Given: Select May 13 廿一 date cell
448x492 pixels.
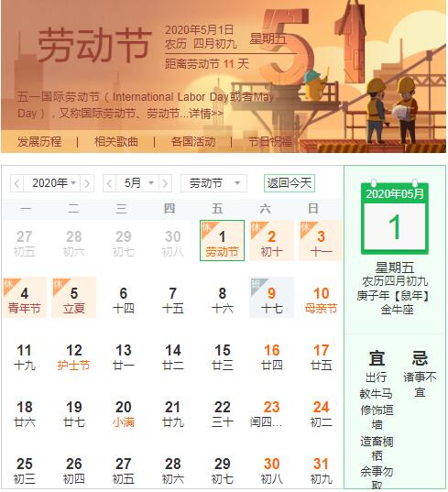Looking at the screenshot, I should 124,355.
